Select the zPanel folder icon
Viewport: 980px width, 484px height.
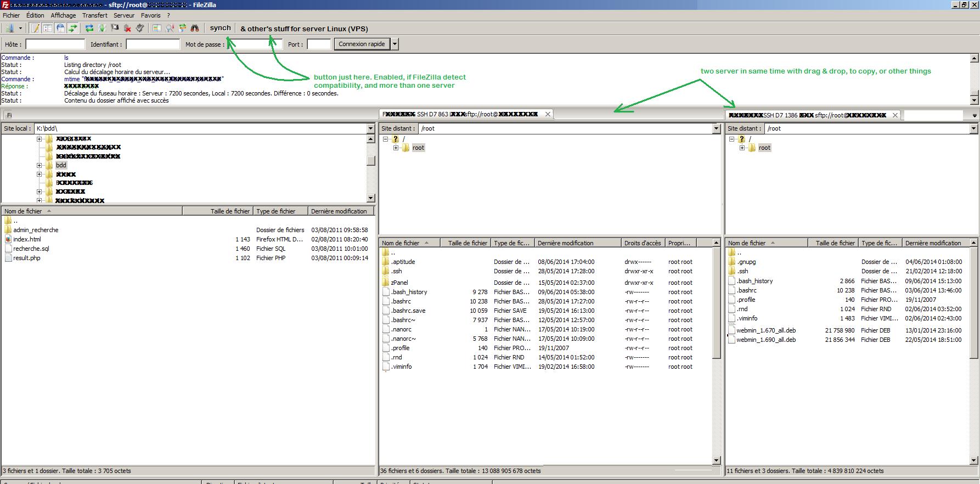pyautogui.click(x=386, y=283)
